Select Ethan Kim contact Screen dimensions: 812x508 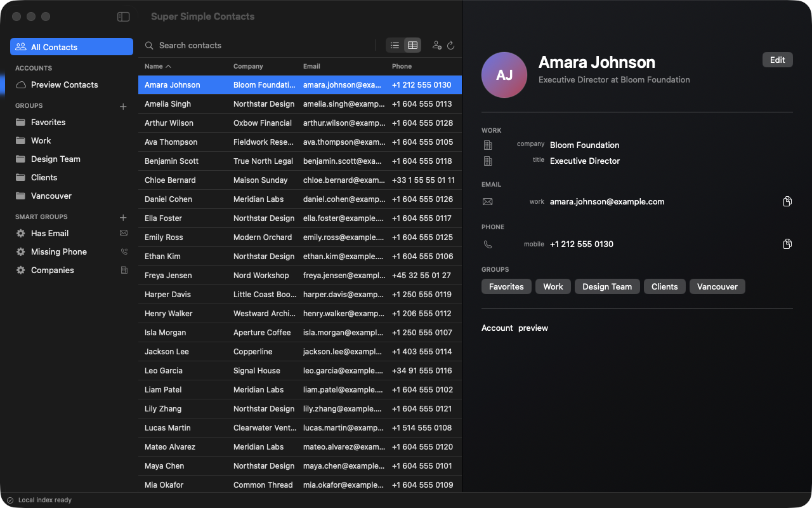(300, 257)
